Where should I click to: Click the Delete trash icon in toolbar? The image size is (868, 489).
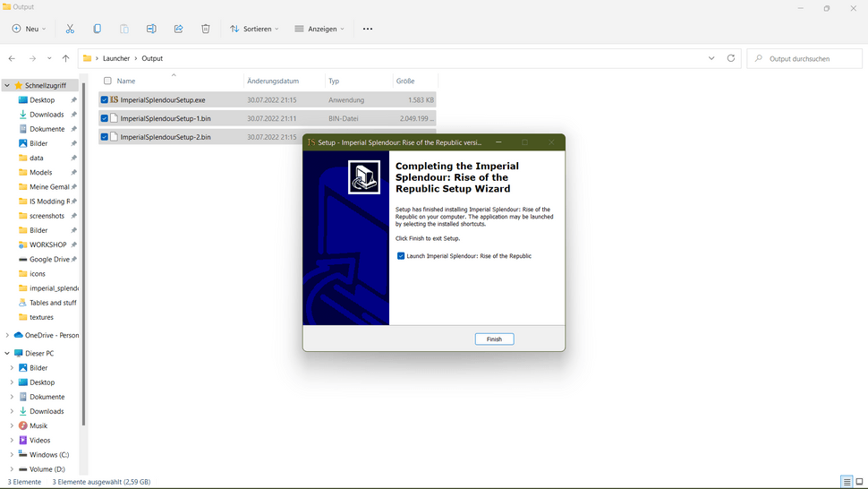tap(205, 29)
